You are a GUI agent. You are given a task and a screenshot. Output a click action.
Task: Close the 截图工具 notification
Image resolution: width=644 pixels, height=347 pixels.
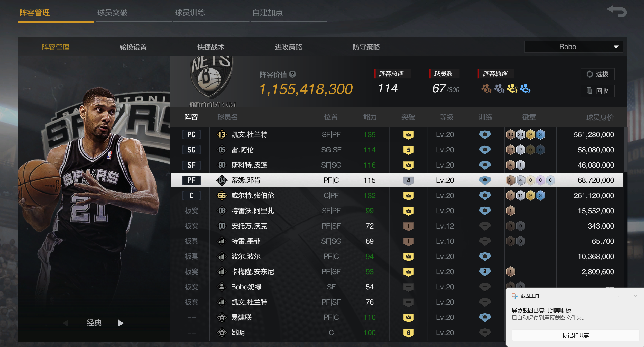636,296
